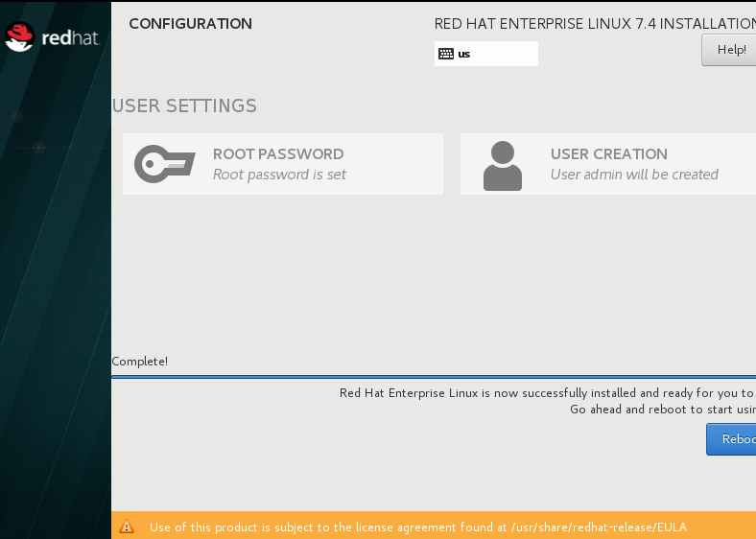Click the root password key icon

point(164,164)
